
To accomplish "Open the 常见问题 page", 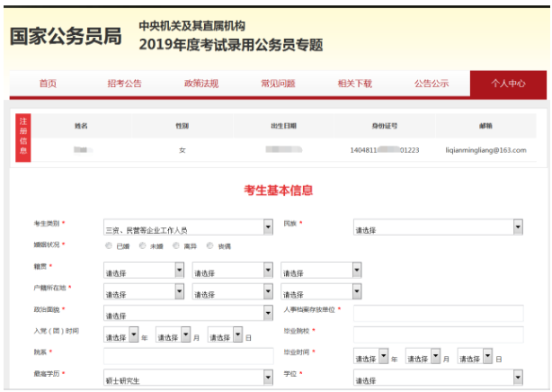I will (278, 84).
